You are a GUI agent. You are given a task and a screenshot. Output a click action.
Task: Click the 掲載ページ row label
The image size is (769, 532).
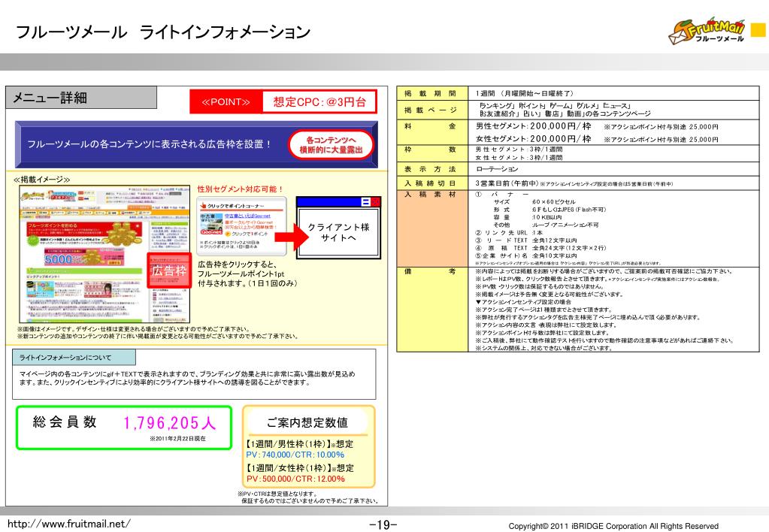pyautogui.click(x=430, y=110)
